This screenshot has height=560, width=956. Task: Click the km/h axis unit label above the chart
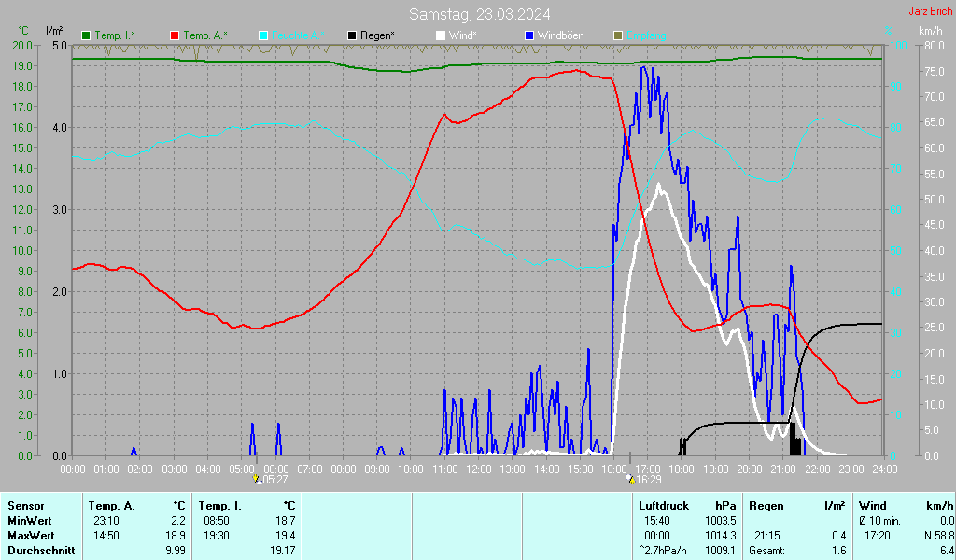[x=931, y=31]
